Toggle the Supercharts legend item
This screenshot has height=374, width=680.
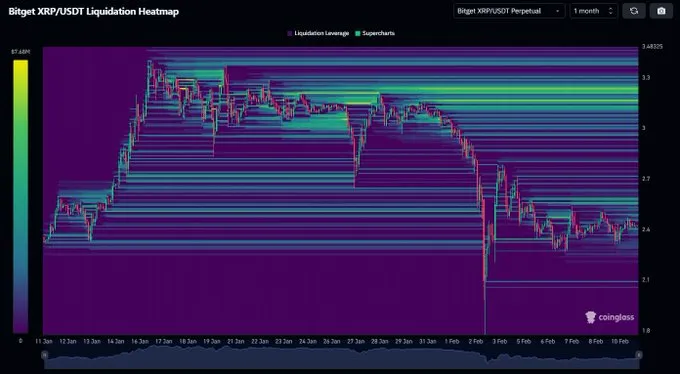pos(375,33)
